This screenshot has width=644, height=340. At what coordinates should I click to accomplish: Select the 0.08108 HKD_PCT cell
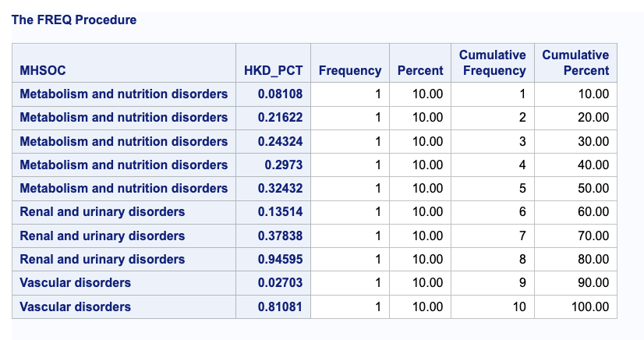[x=273, y=94]
